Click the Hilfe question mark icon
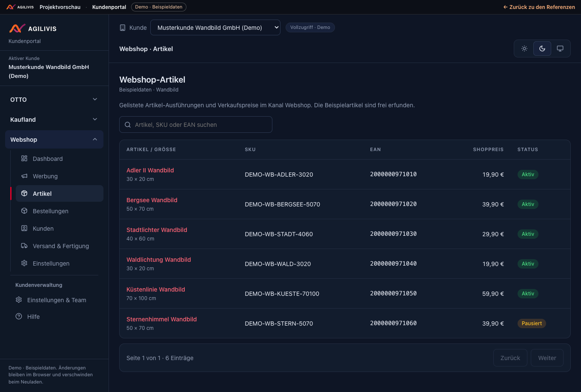Image resolution: width=581 pixels, height=392 pixels. click(x=19, y=316)
